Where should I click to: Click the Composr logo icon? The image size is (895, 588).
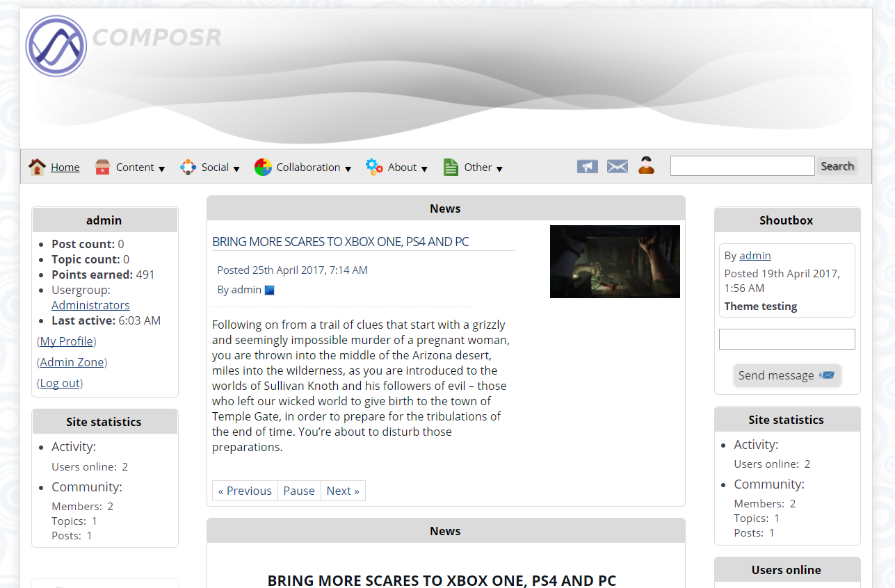tap(56, 46)
